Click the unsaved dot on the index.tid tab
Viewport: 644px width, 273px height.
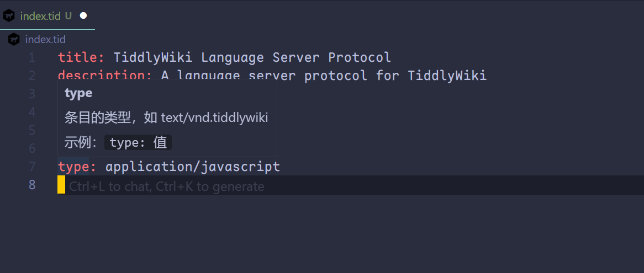pos(83,15)
